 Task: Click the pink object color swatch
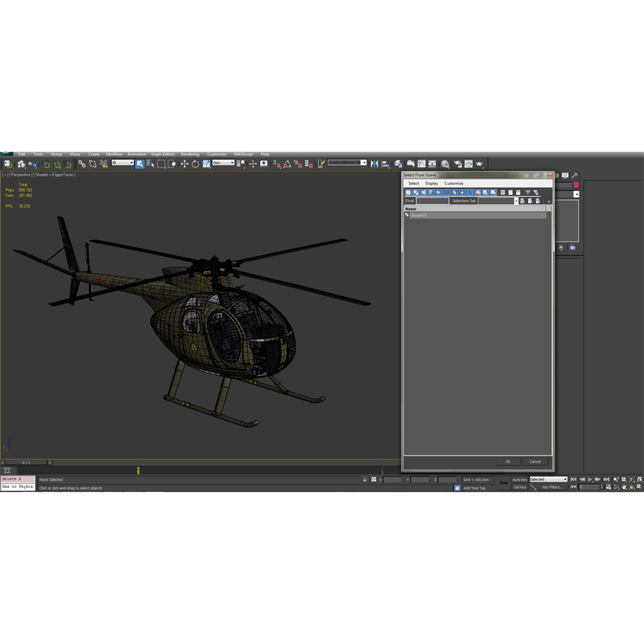click(x=576, y=185)
